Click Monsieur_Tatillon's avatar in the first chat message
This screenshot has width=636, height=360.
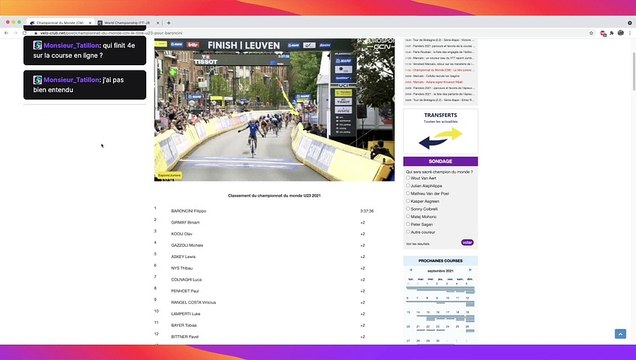pyautogui.click(x=37, y=45)
